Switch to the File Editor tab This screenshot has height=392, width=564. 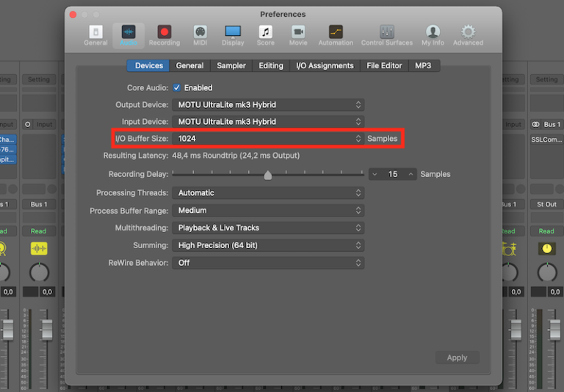384,65
